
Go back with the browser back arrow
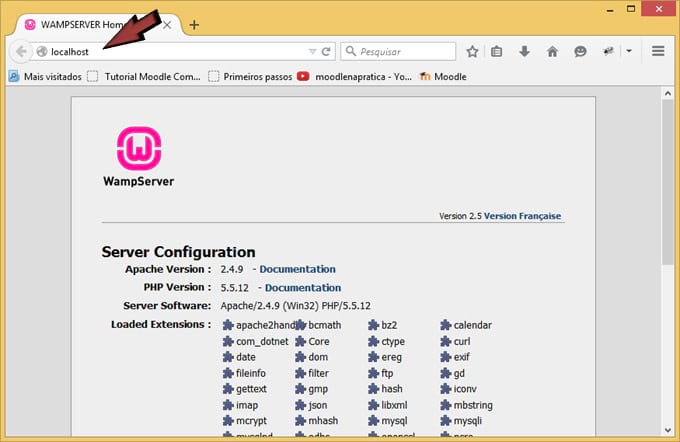(x=21, y=52)
